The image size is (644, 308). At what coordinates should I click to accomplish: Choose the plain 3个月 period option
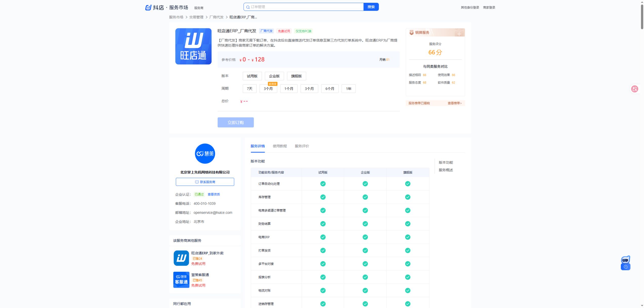(309, 89)
